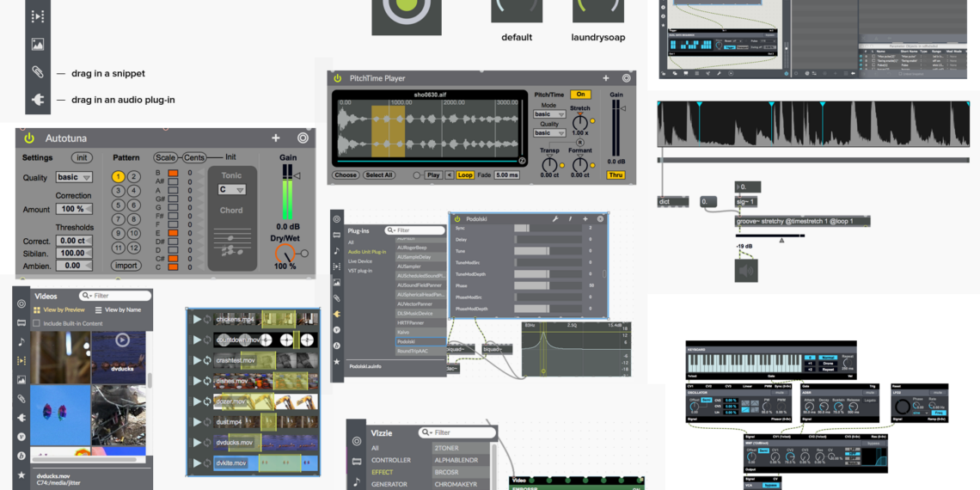The image size is (980, 490).
Task: Click the audio plug-in plug icon
Action: click(38, 100)
